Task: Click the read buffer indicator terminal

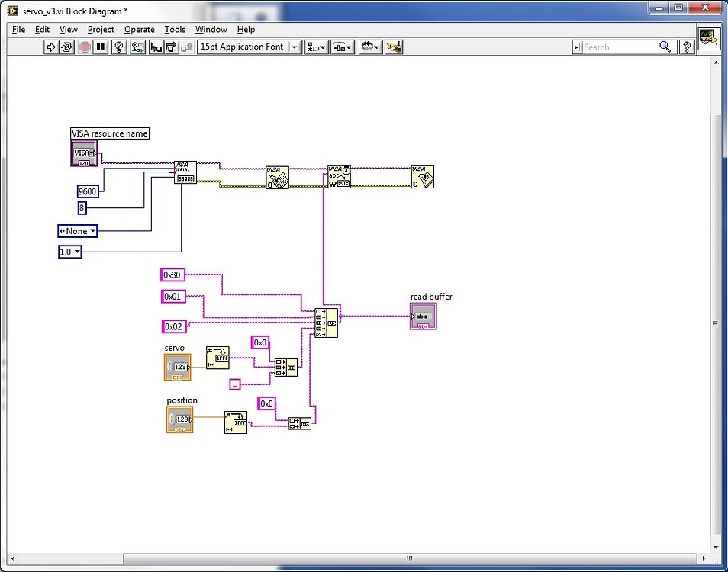Action: 423,317
